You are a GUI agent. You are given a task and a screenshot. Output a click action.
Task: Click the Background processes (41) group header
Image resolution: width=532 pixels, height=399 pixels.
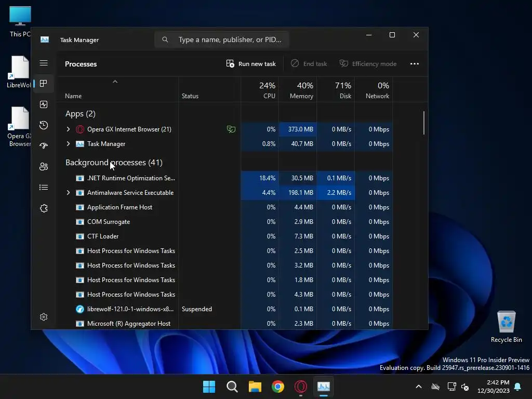click(114, 163)
